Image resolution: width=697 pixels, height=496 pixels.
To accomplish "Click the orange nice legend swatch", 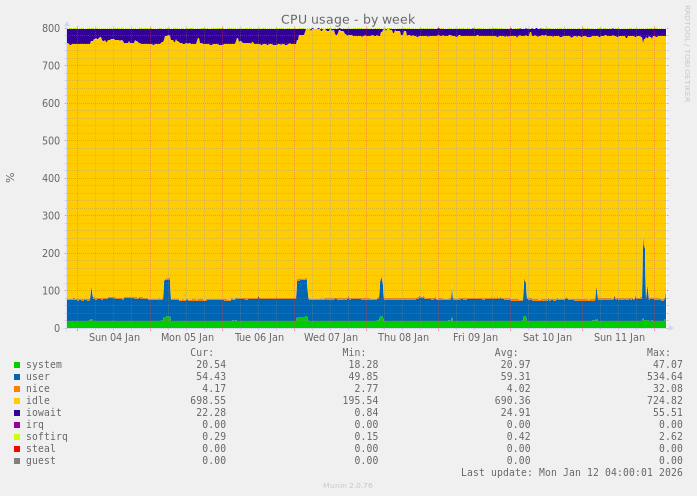I will [x=17, y=389].
